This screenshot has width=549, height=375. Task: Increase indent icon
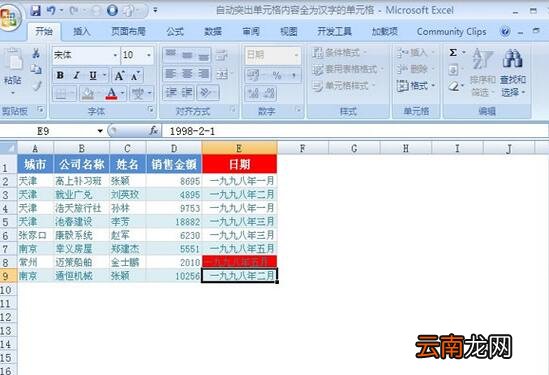(187, 92)
